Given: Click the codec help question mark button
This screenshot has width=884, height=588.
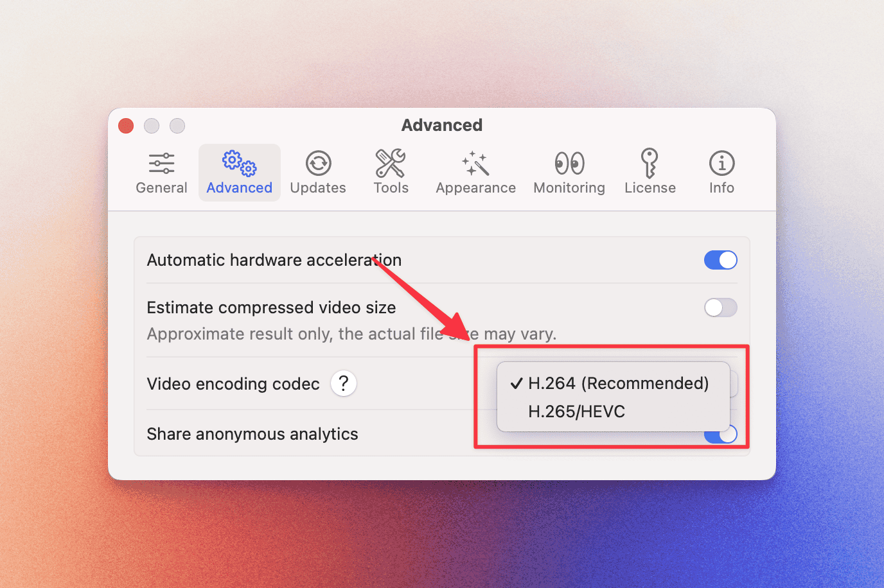Looking at the screenshot, I should click(344, 384).
